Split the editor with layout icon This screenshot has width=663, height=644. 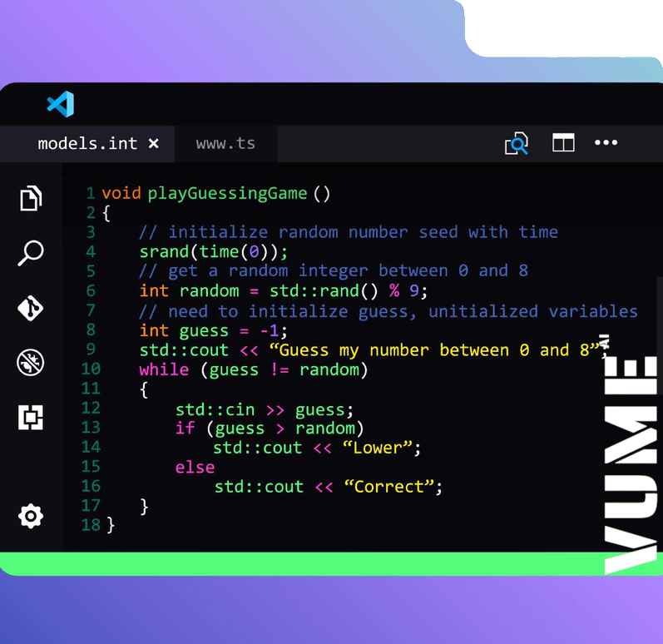click(563, 143)
